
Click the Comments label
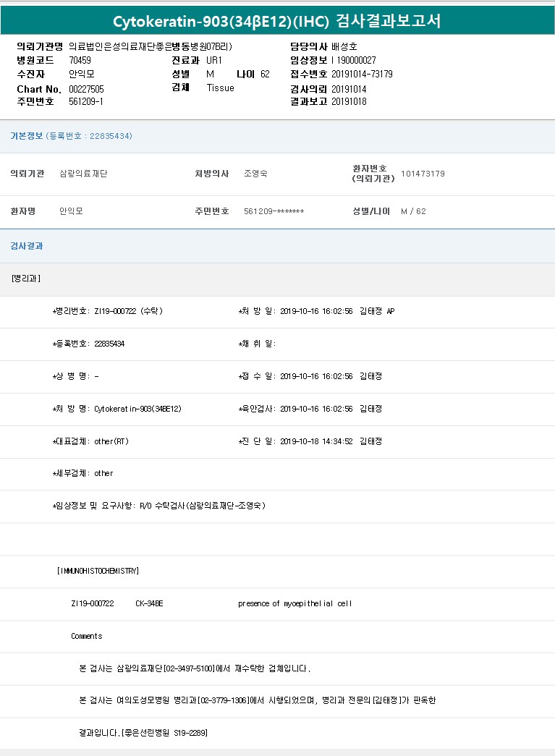pos(86,636)
